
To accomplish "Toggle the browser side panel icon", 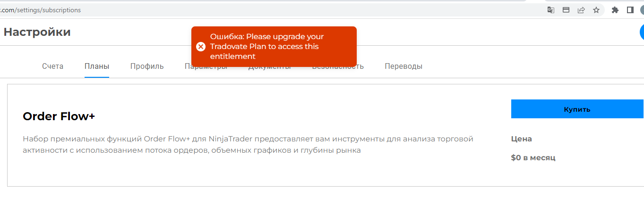I will pos(630,10).
